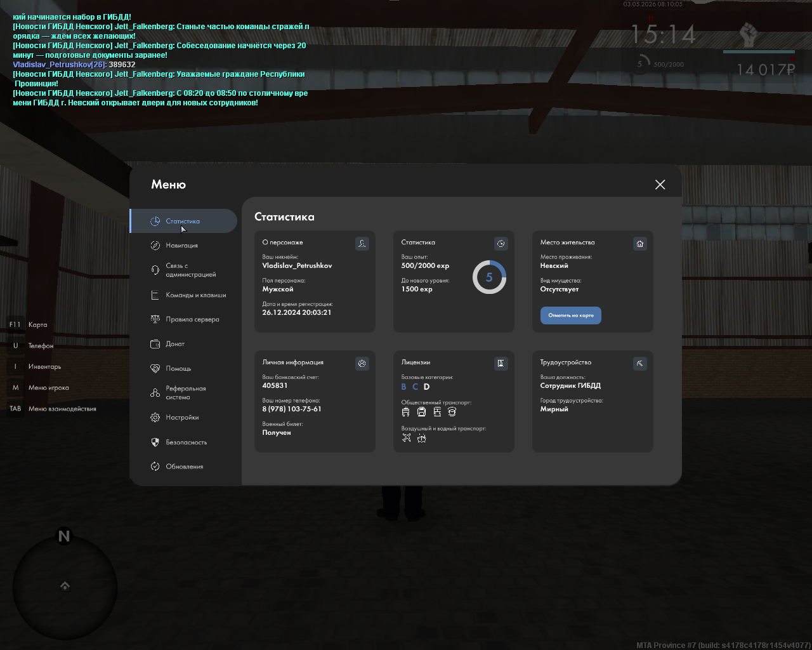Viewport: 812px width, 650px height.
Task: Click the character profile icon in О персонаже card
Action: click(362, 244)
